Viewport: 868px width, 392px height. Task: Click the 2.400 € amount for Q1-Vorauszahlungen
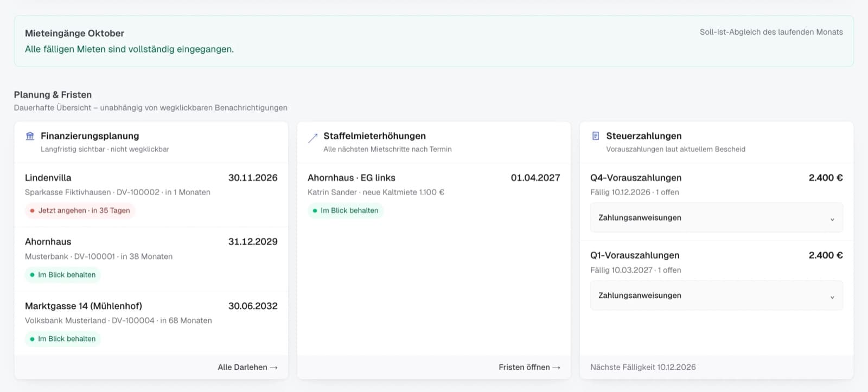point(826,255)
